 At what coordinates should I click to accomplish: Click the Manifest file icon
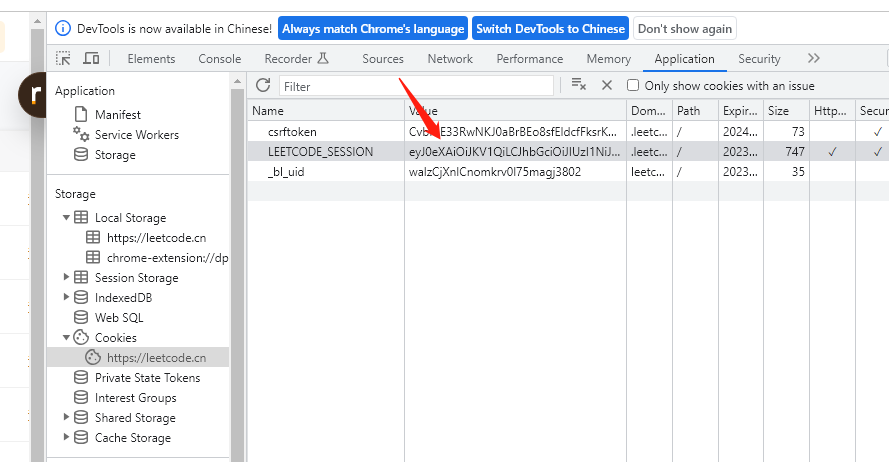81,115
